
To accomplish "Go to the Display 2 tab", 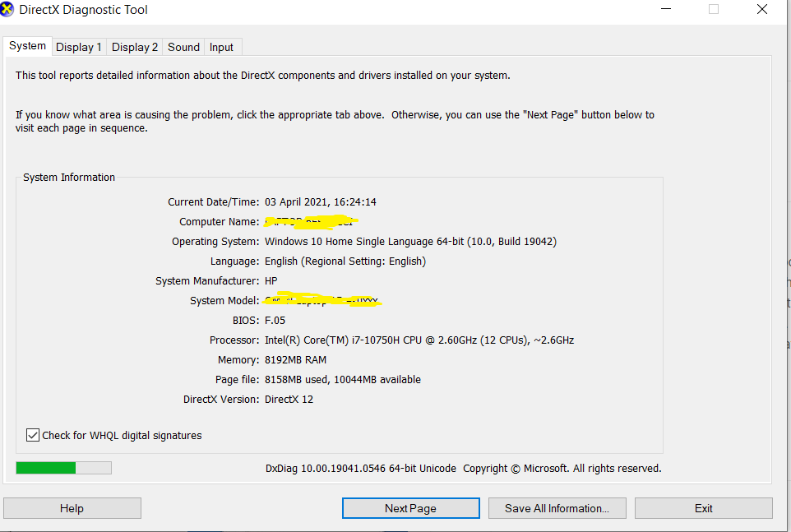I will tap(135, 47).
